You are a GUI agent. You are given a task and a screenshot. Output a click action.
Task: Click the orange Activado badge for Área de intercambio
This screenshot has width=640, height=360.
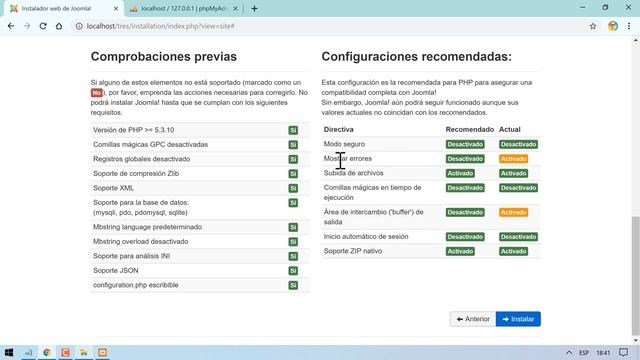[513, 212]
